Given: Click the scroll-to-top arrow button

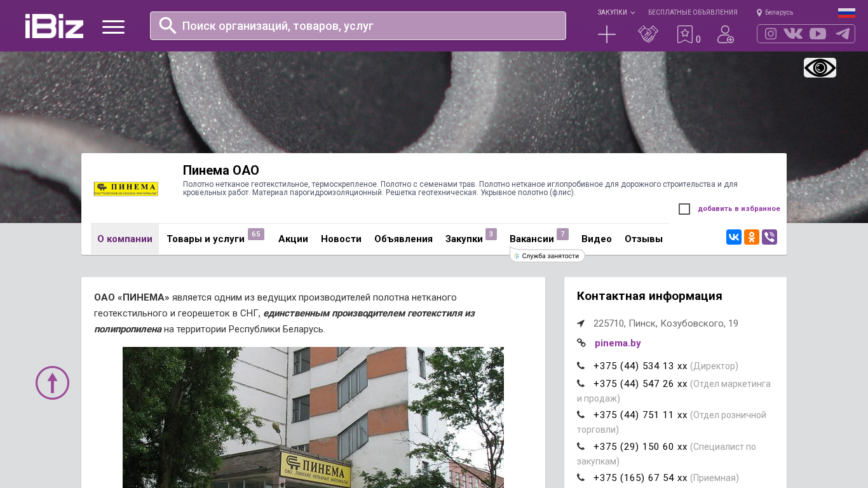Looking at the screenshot, I should pos(52,383).
